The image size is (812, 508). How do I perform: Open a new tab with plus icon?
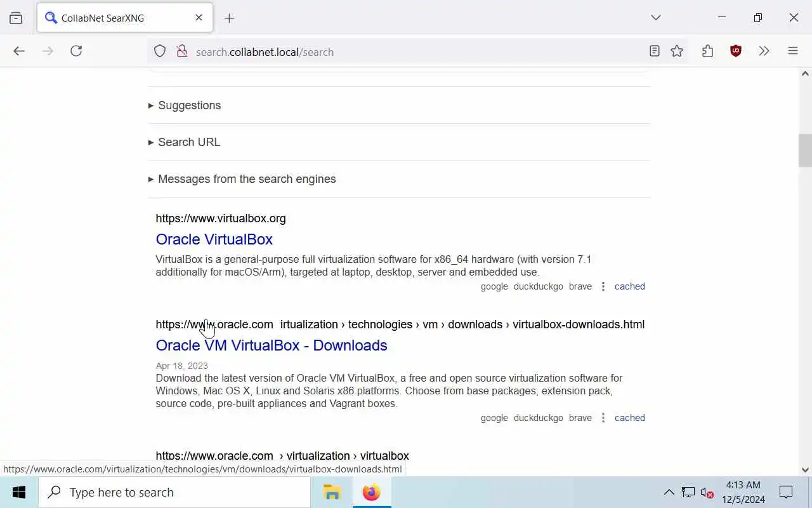pyautogui.click(x=230, y=18)
